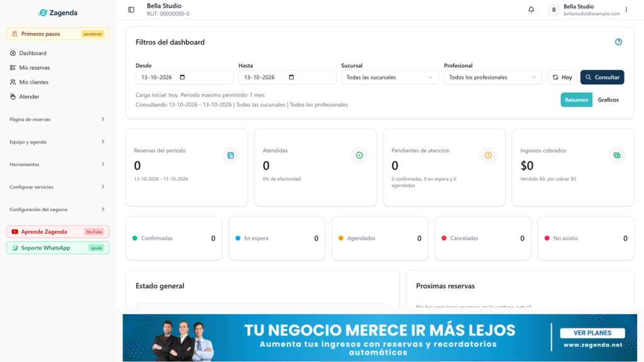Screen dimensions: 644x362
Task: Click the RUT: 00000000-0 text
Action: [x=168, y=14]
